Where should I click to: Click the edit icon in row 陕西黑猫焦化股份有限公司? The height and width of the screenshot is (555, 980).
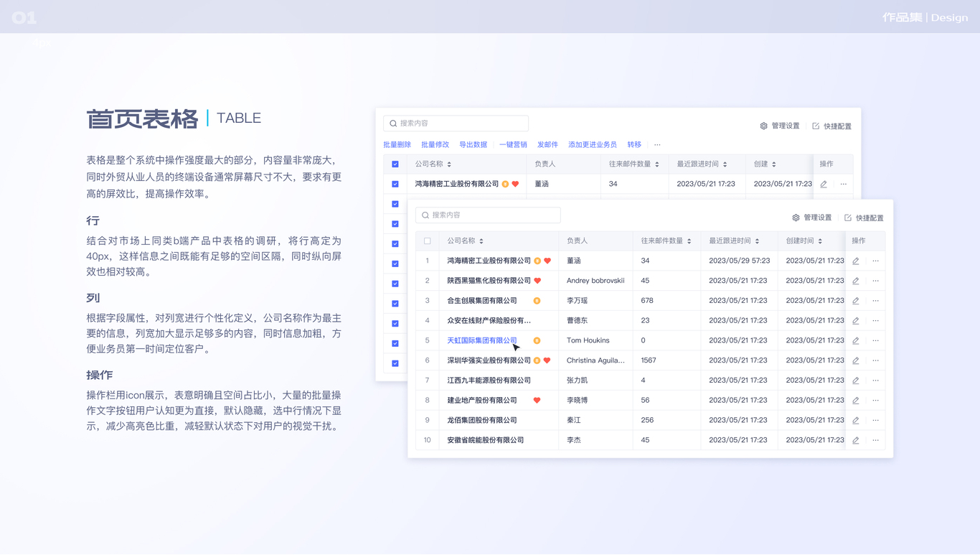pos(856,281)
